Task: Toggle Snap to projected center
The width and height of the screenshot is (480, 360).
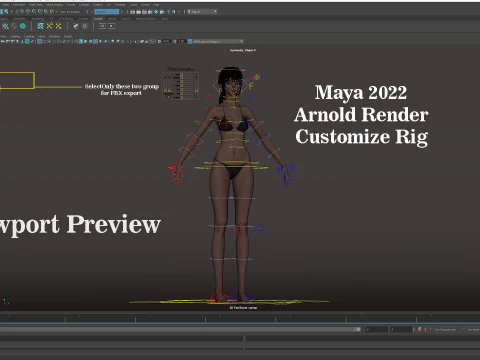Action: click(x=40, y=12)
